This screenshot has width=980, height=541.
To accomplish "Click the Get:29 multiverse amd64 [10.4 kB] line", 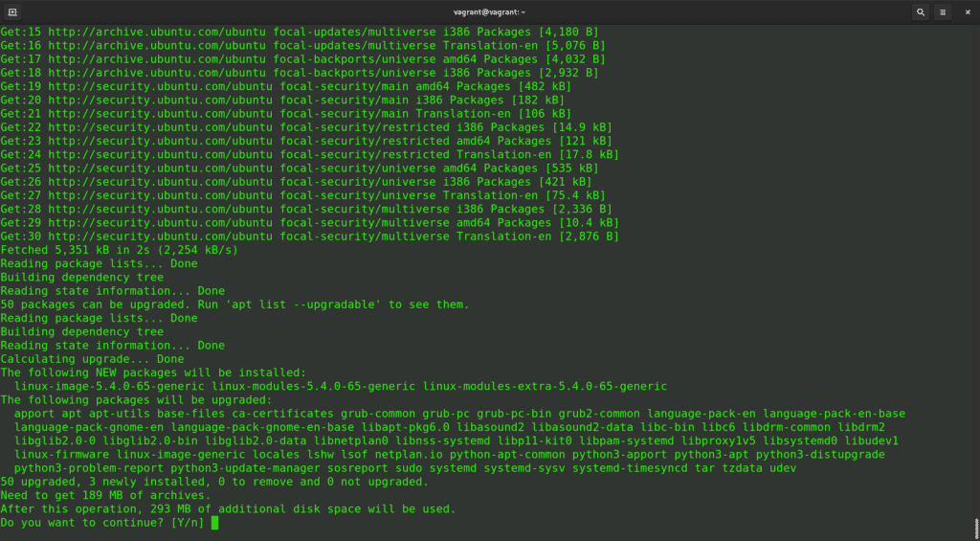I will tap(310, 223).
